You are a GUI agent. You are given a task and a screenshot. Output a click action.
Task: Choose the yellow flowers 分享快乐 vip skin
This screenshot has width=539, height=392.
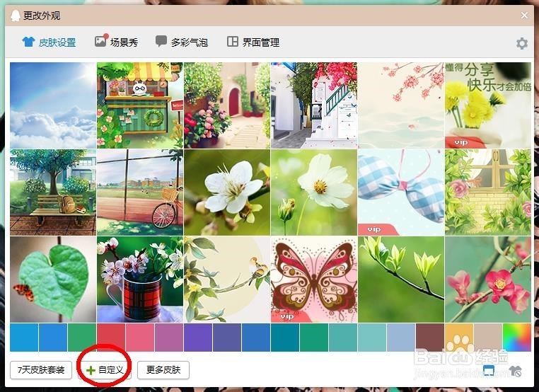click(x=488, y=105)
